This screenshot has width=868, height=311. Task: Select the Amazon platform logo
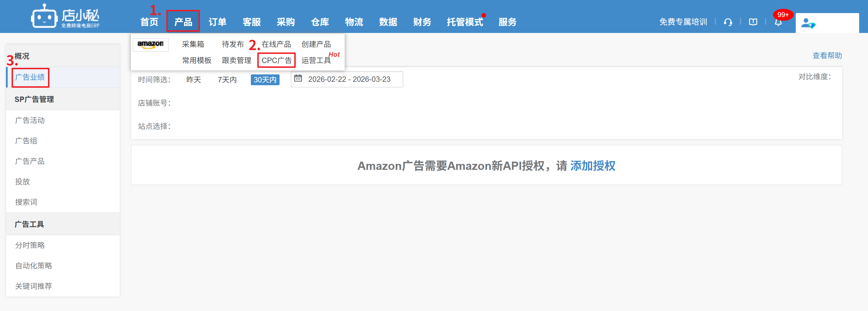151,44
